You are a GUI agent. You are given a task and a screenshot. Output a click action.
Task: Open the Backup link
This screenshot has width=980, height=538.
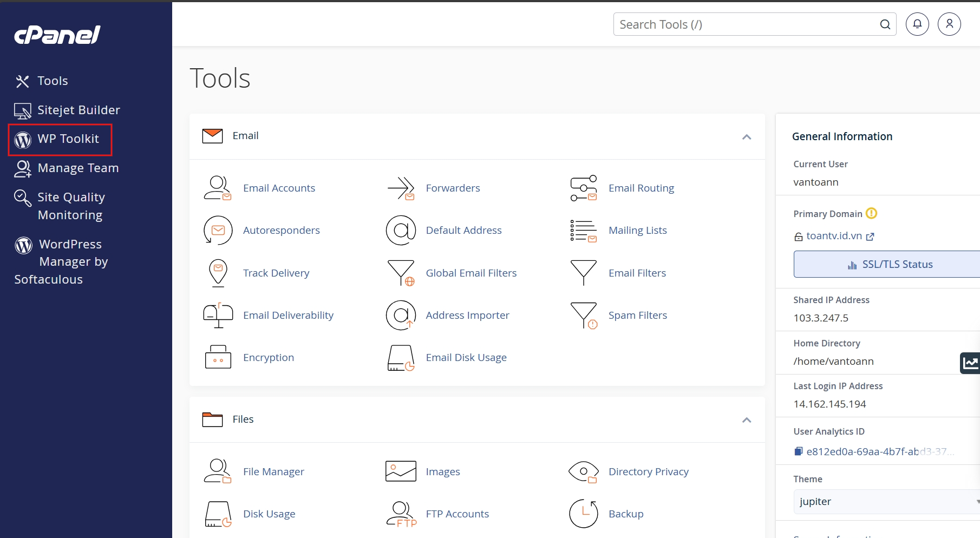click(626, 514)
